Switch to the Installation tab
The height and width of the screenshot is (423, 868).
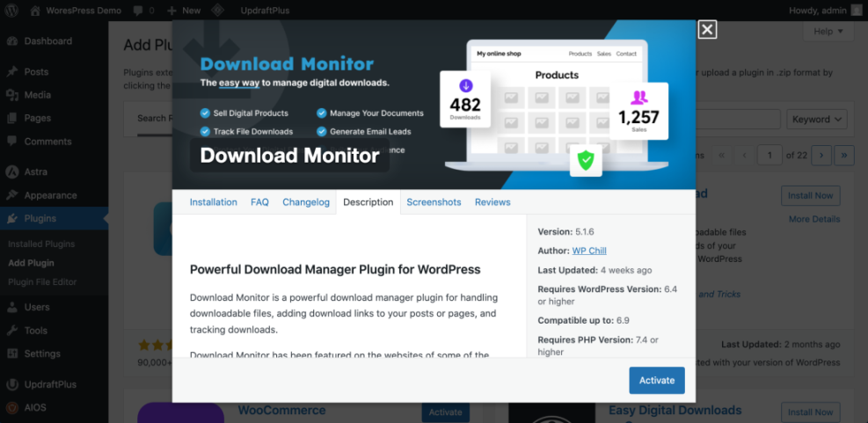click(x=213, y=202)
